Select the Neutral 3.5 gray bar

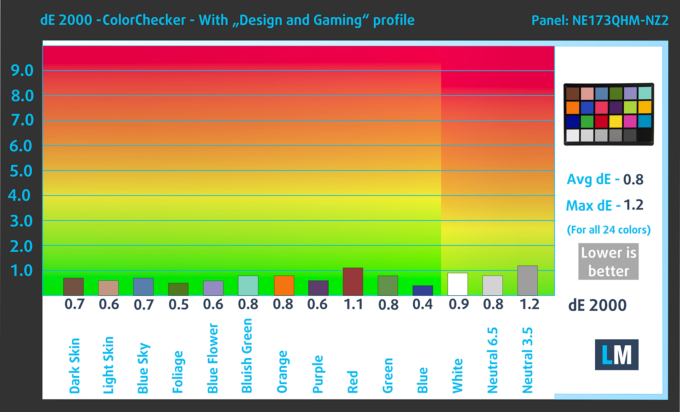pyautogui.click(x=527, y=280)
